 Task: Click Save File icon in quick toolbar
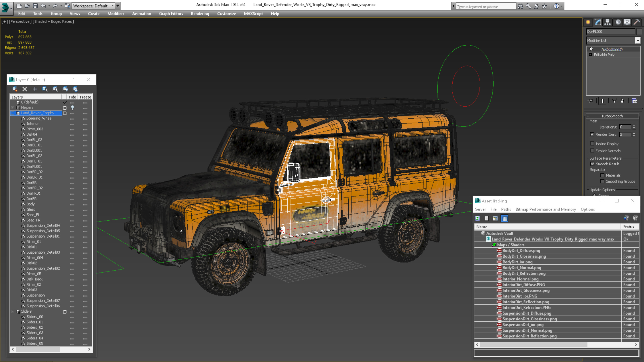[35, 6]
